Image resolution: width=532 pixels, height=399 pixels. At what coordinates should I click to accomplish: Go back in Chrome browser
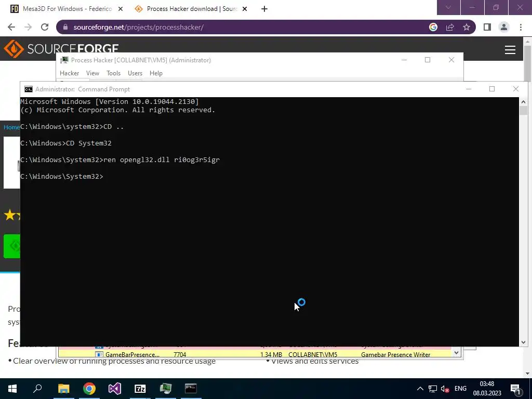pos(11,27)
